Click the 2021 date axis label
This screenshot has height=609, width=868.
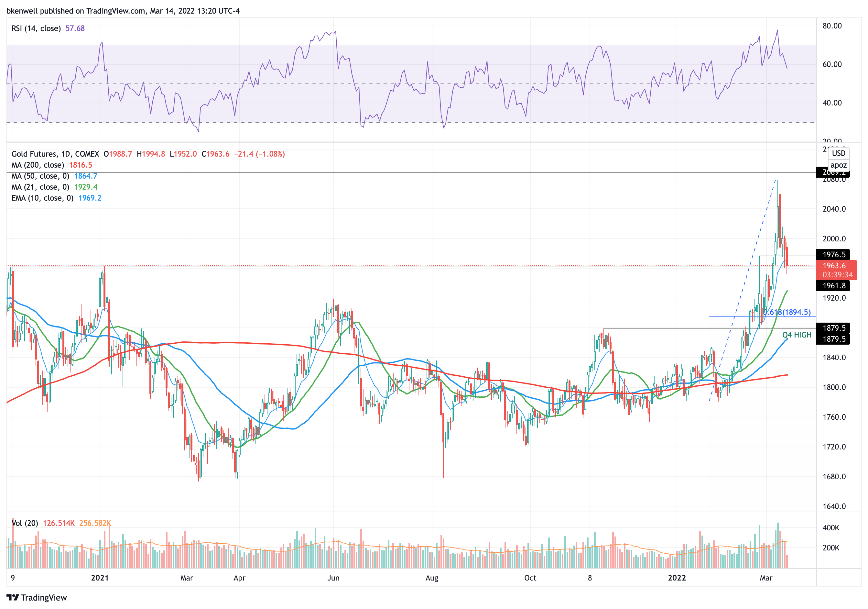click(100, 578)
